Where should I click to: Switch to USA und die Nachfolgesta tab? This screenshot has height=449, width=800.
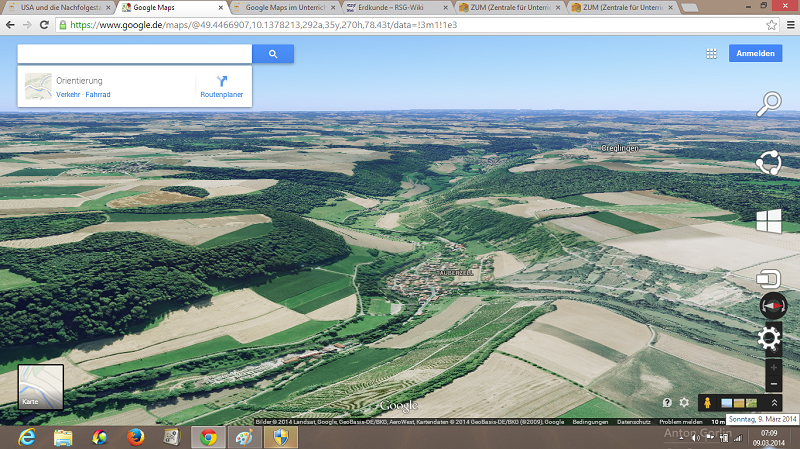click(60, 8)
